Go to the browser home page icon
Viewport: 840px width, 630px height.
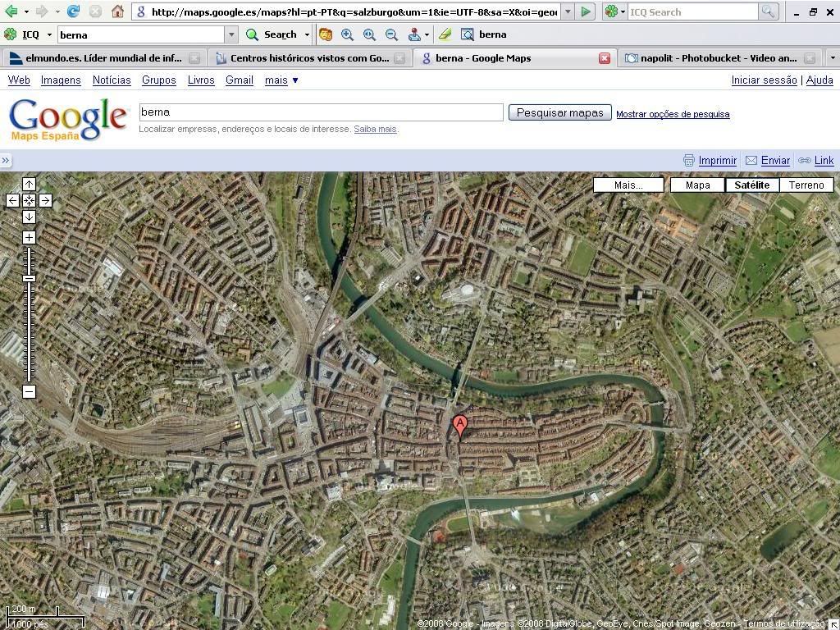[117, 11]
